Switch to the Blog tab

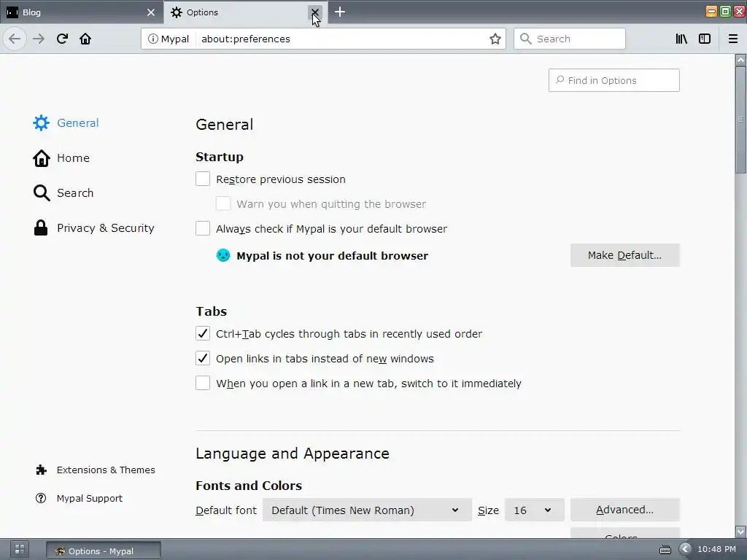coord(81,12)
